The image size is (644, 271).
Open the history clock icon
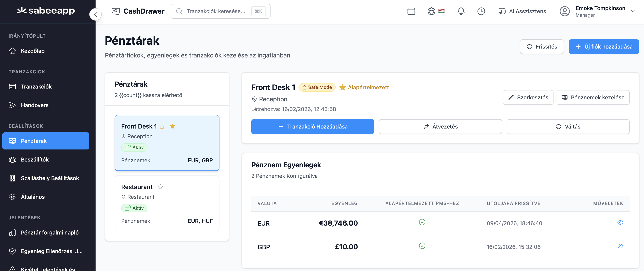481,11
